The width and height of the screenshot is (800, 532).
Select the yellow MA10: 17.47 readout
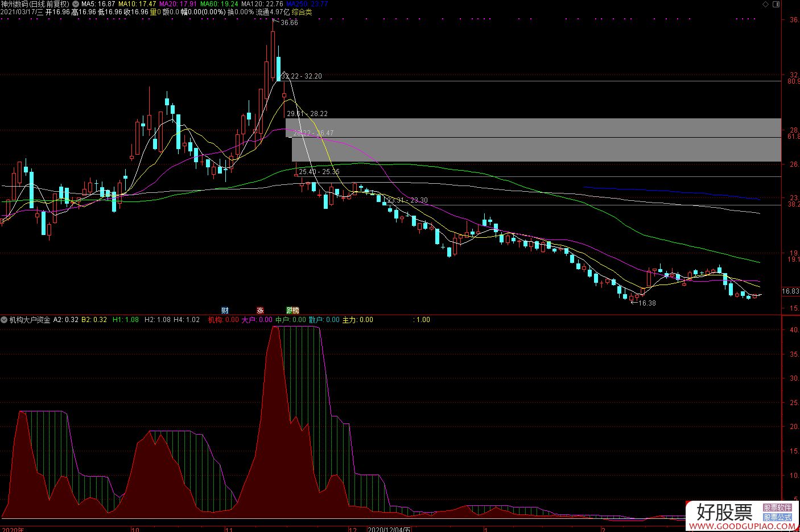coord(137,4)
